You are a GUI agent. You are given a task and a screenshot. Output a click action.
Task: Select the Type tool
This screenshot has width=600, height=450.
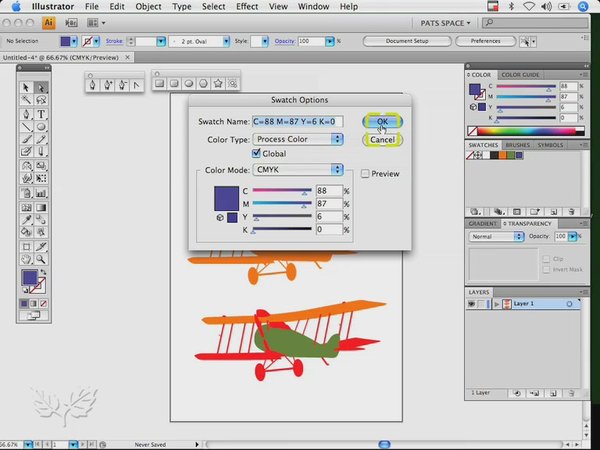tap(41, 114)
